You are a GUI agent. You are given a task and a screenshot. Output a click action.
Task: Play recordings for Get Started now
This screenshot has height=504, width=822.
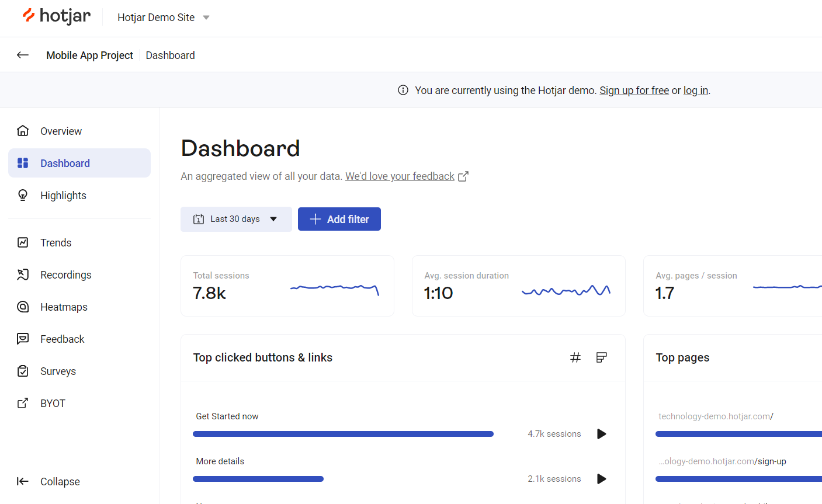(602, 434)
